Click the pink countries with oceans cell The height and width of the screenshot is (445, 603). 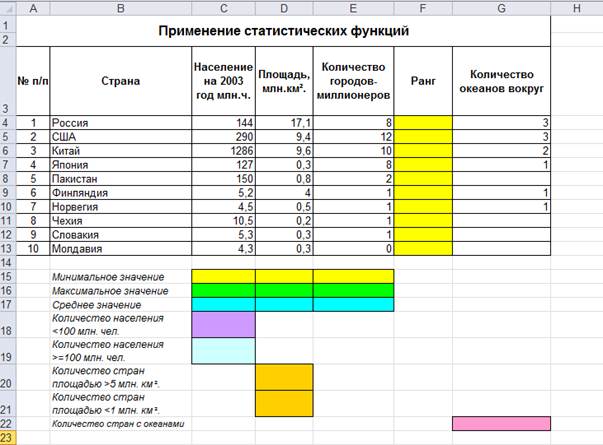[x=501, y=423]
